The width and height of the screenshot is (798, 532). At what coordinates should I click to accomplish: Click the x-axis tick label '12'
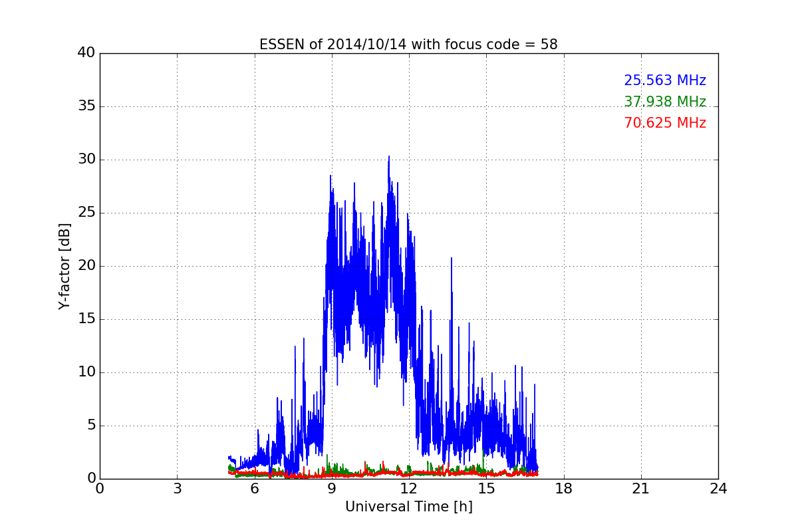tap(408, 489)
